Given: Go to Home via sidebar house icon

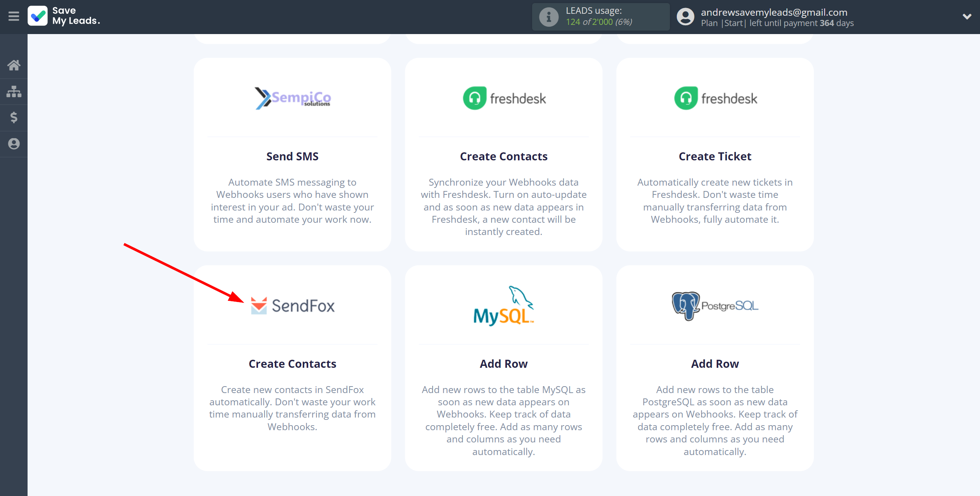Looking at the screenshot, I should 14,65.
